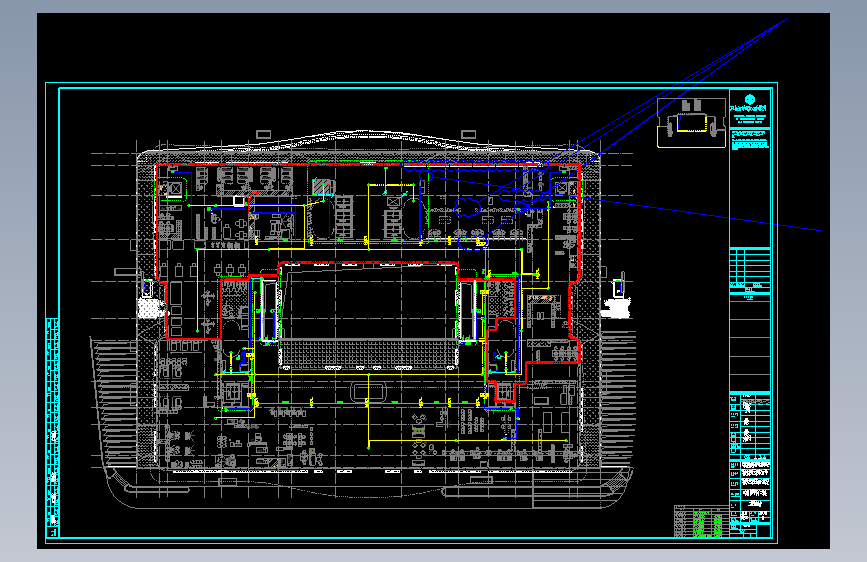Screen dimensions: 867x562
Task: Select the legend table with green entries
Action: coord(701,521)
